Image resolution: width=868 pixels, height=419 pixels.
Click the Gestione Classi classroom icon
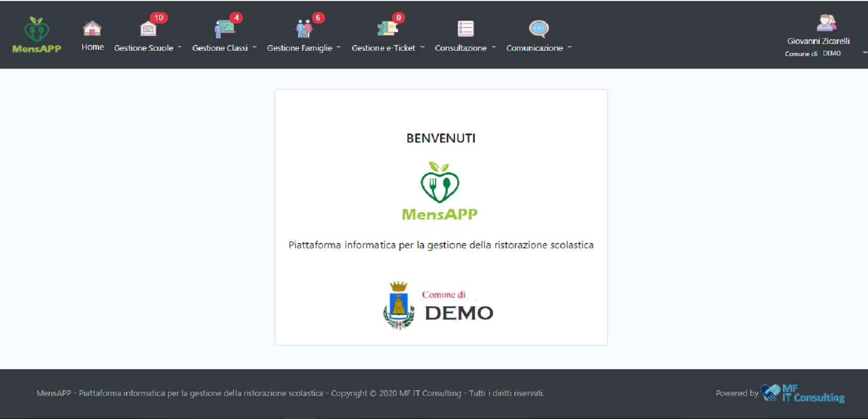coord(225,29)
